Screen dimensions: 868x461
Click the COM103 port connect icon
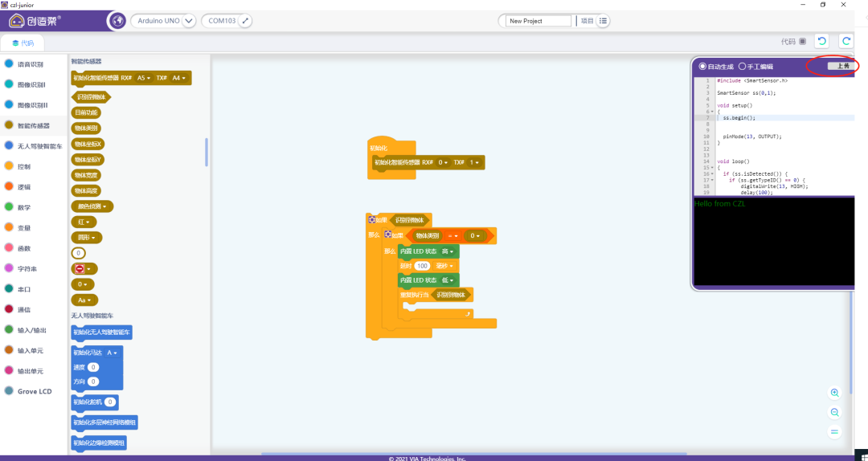point(245,21)
